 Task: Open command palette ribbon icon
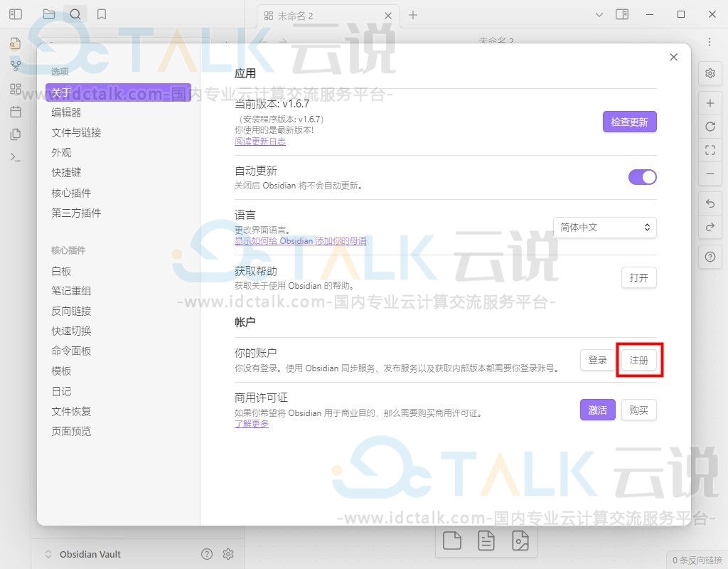pyautogui.click(x=16, y=157)
